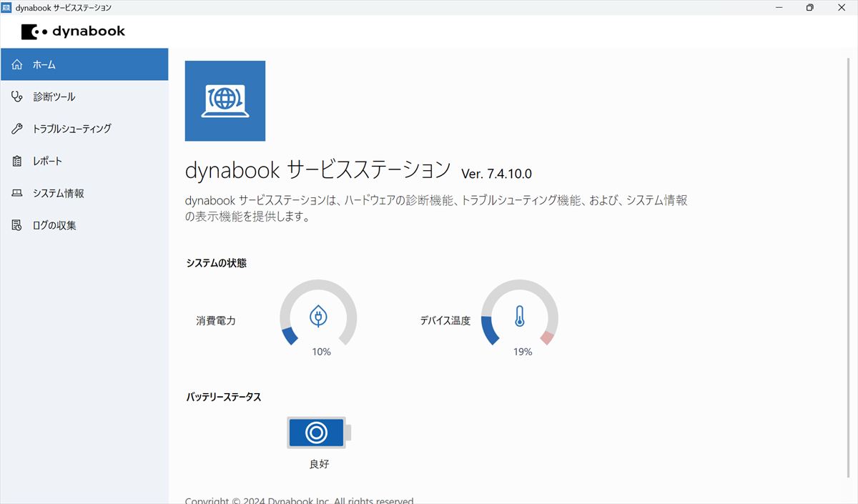Restore down the window
This screenshot has width=858, height=504.
coord(809,7)
